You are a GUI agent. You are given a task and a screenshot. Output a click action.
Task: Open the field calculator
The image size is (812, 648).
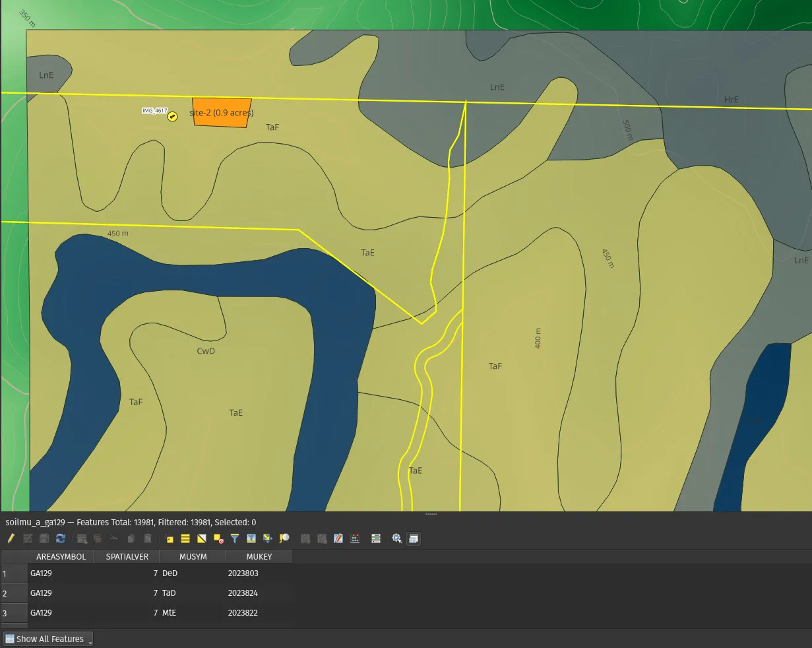pyautogui.click(x=338, y=538)
